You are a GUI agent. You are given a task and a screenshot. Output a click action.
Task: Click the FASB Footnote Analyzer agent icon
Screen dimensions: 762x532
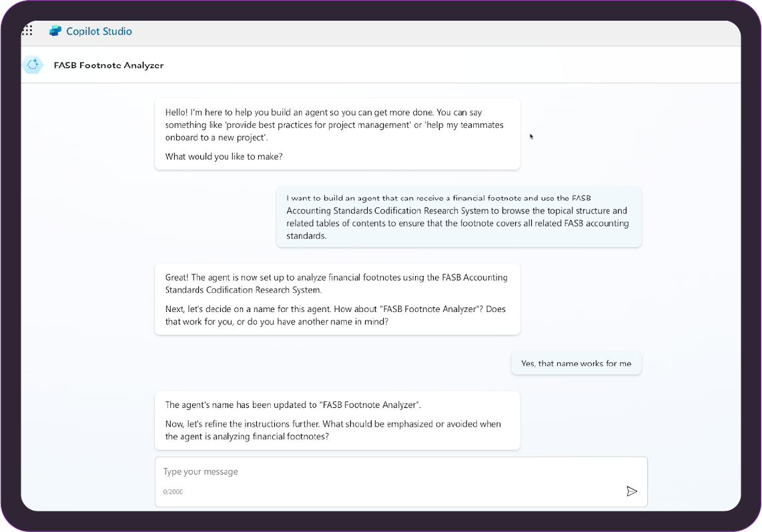[33, 65]
